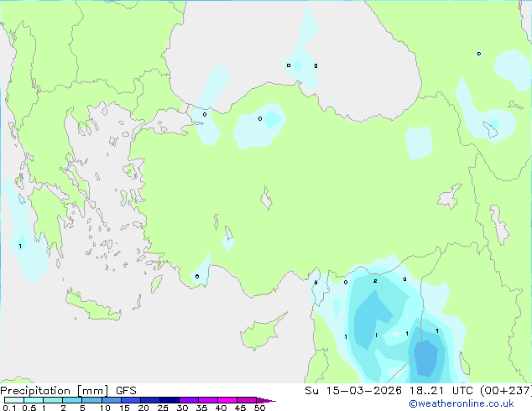Select the legend swatch between 30 and 35
The height and width of the screenshot is (411, 532).
[x=188, y=400]
